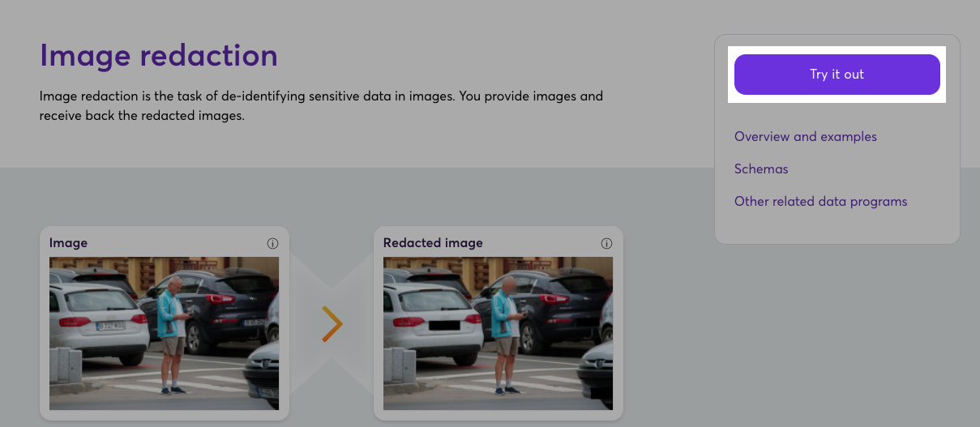Click black redaction box at redacted photo's bottom-right
Viewport: 980px width, 427px height.
(601, 392)
